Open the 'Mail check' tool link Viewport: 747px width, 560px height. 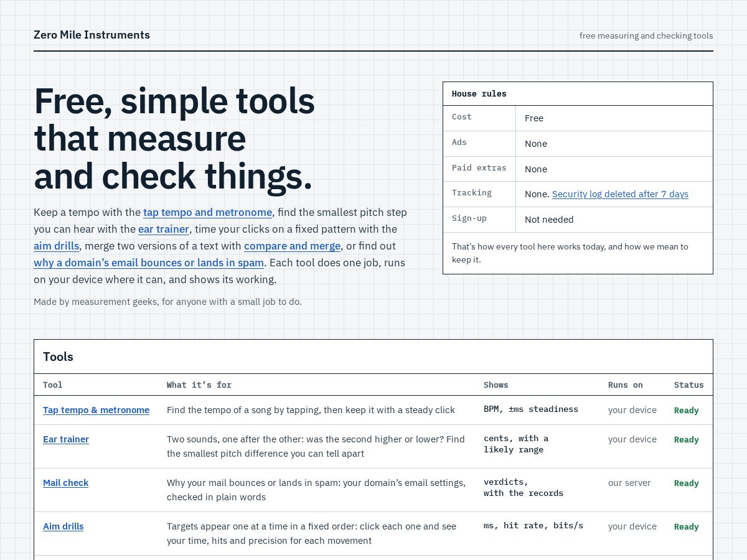[65, 483]
